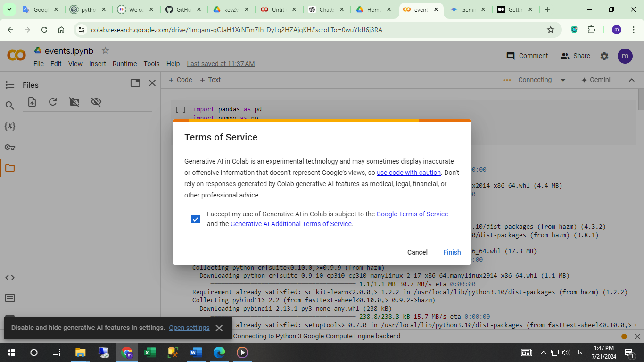This screenshot has height=362, width=644.
Task: Open the Command palette sidebar icon
Action: pyautogui.click(x=10, y=298)
